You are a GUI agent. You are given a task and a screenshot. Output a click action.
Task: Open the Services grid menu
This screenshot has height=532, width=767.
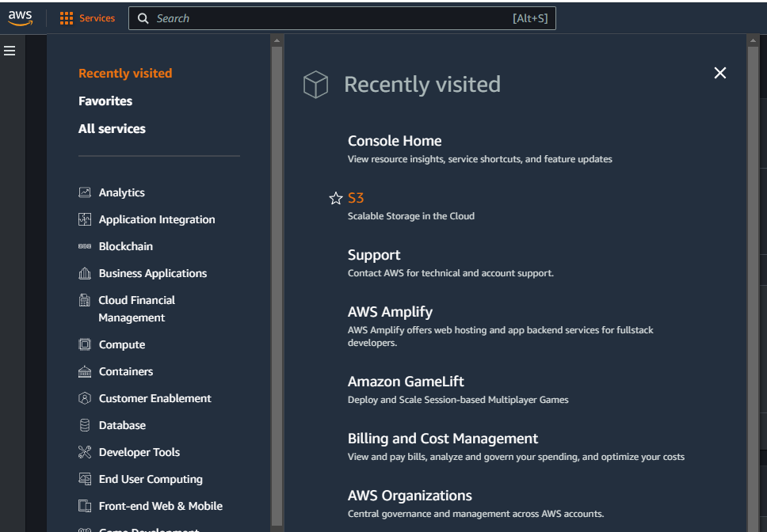pyautogui.click(x=67, y=18)
